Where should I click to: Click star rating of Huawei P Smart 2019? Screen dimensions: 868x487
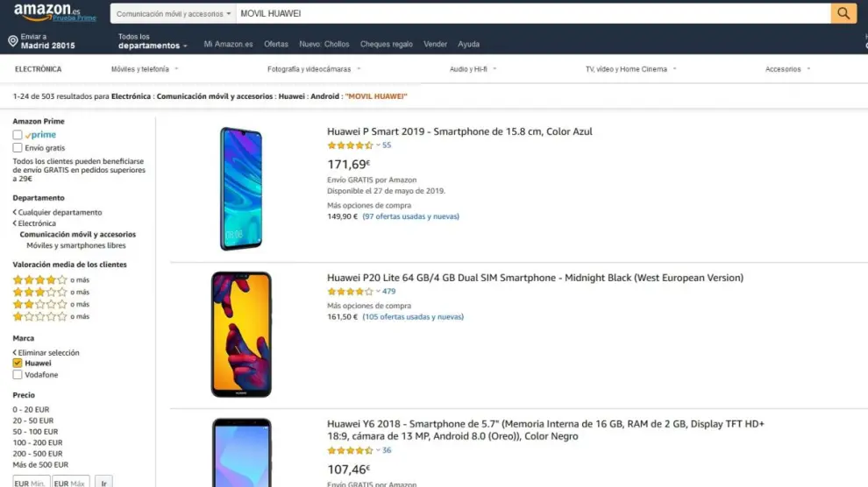(351, 145)
